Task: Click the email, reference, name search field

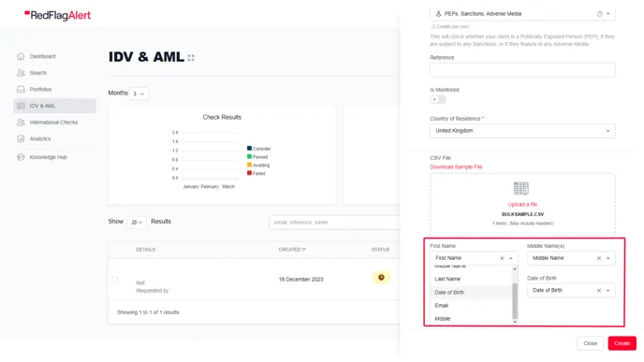Action: (x=335, y=222)
